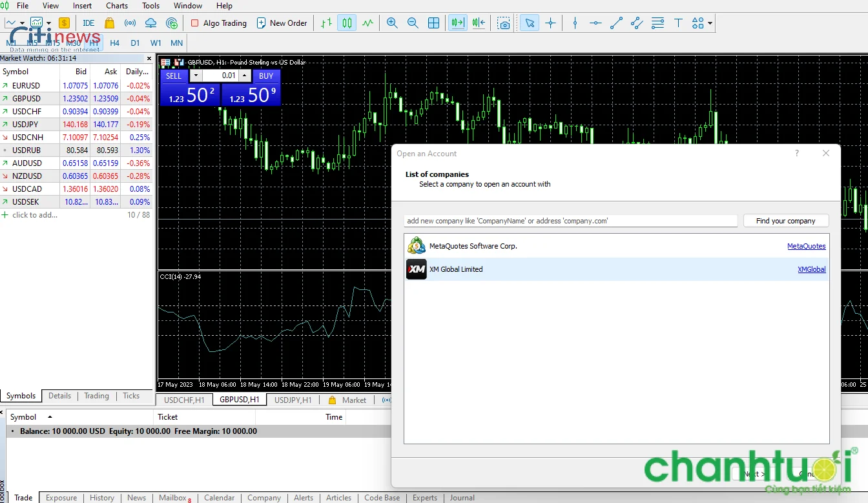This screenshot has width=868, height=503.
Task: Select the MN timeframe
Action: pos(176,43)
